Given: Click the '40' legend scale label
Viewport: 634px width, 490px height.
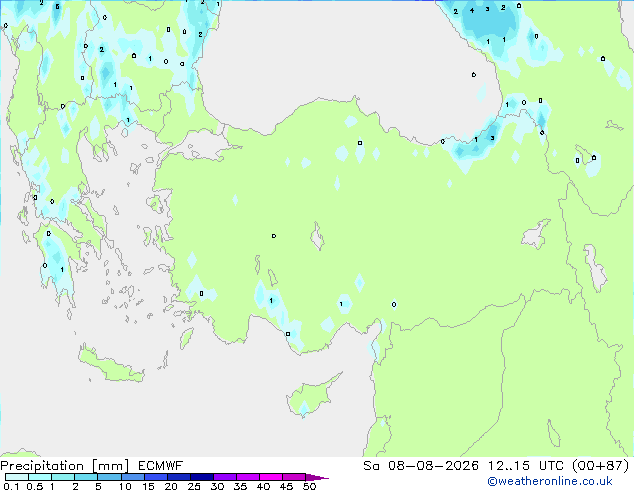Looking at the screenshot, I should click(x=263, y=486).
